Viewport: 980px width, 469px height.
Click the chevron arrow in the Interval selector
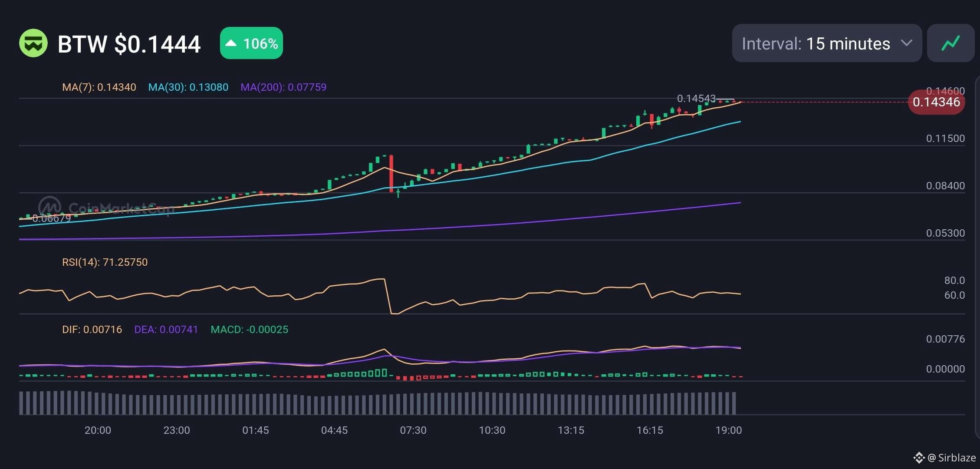pos(906,43)
